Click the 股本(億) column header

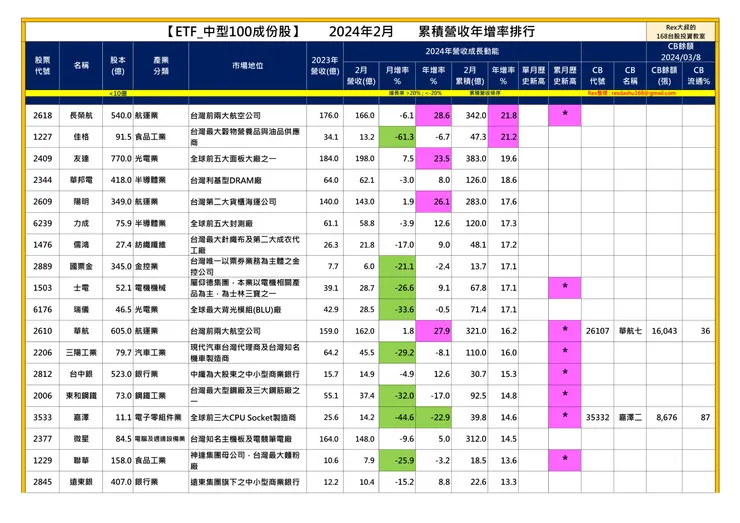(118, 66)
